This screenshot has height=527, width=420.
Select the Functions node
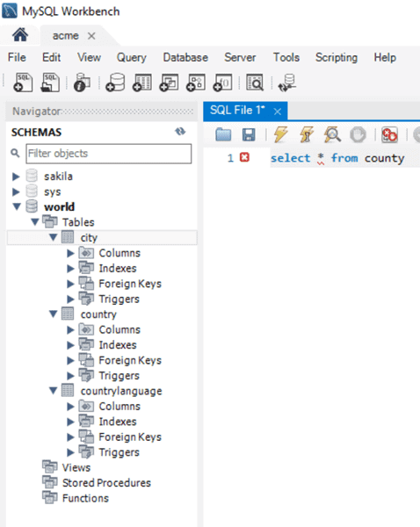click(85, 498)
